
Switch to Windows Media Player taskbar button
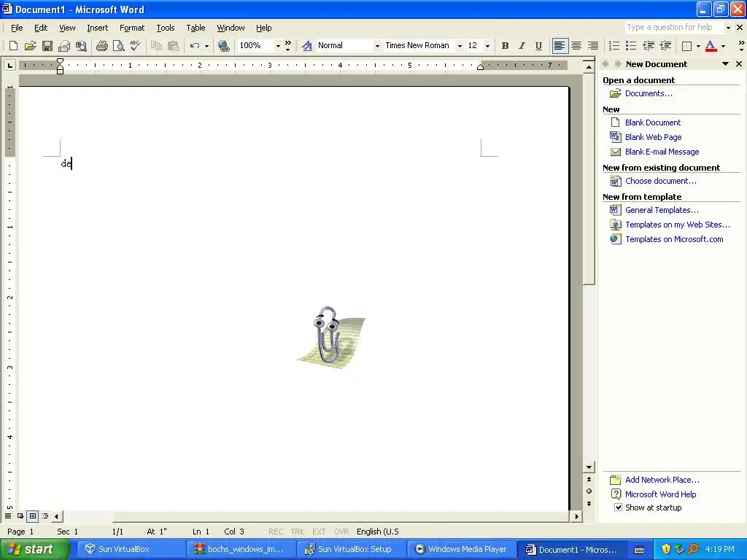pyautogui.click(x=460, y=550)
